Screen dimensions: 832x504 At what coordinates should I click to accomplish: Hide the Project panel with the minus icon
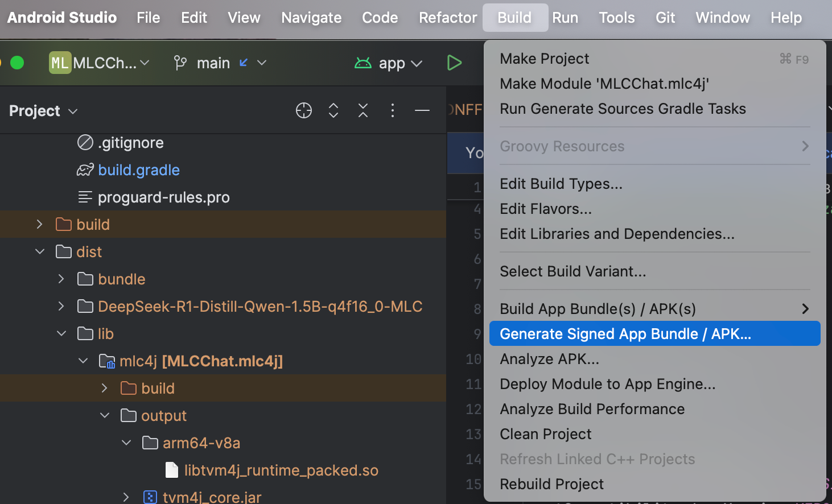click(422, 110)
